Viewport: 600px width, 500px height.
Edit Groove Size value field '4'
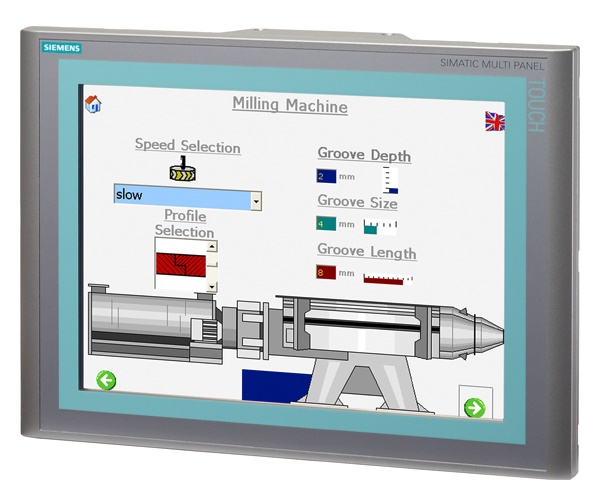[x=326, y=223]
